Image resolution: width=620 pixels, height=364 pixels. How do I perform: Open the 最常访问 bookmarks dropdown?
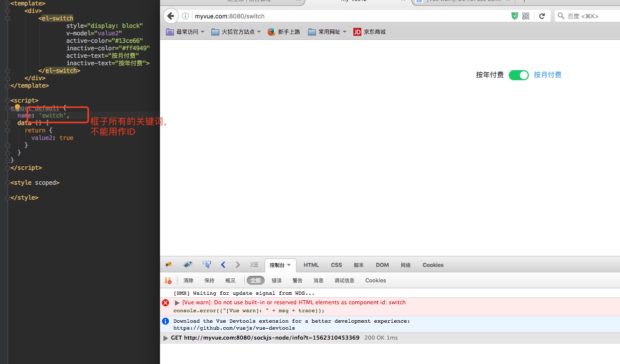click(184, 32)
